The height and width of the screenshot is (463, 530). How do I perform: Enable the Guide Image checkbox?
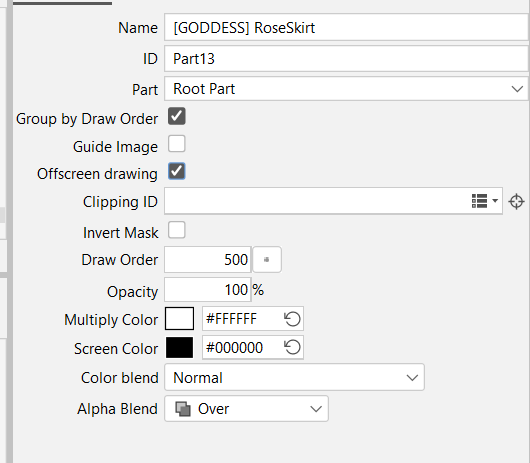click(x=176, y=144)
